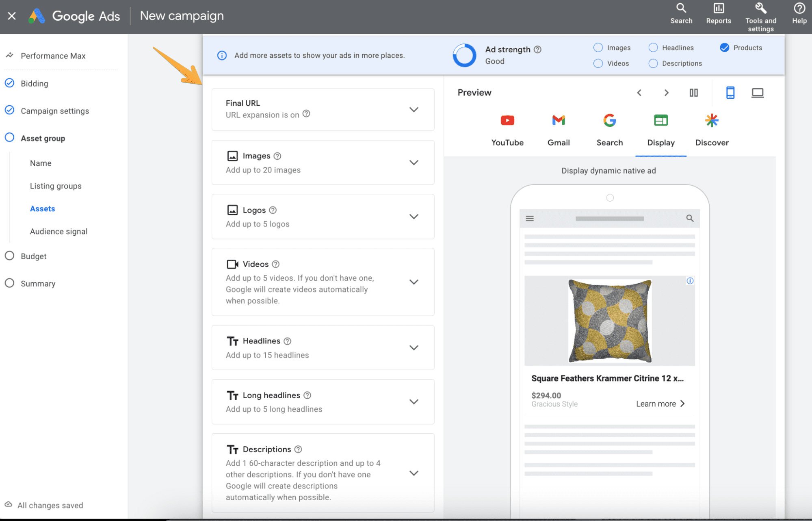Toggle the Products ad strength checkbox
Screen dimensions: 812x521
click(724, 48)
